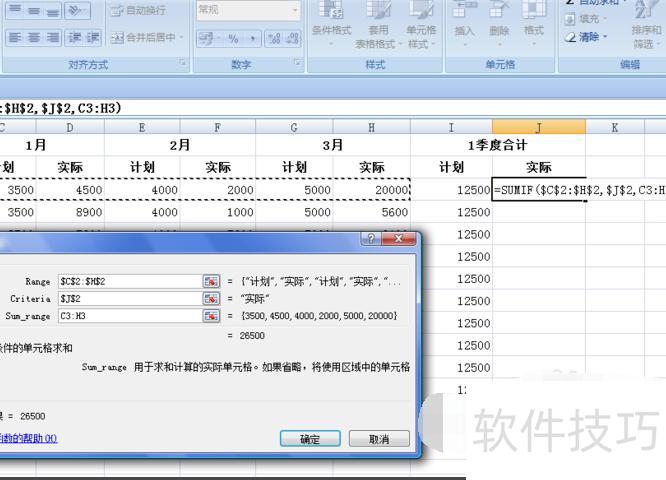Open the help link for this function

tap(28, 439)
